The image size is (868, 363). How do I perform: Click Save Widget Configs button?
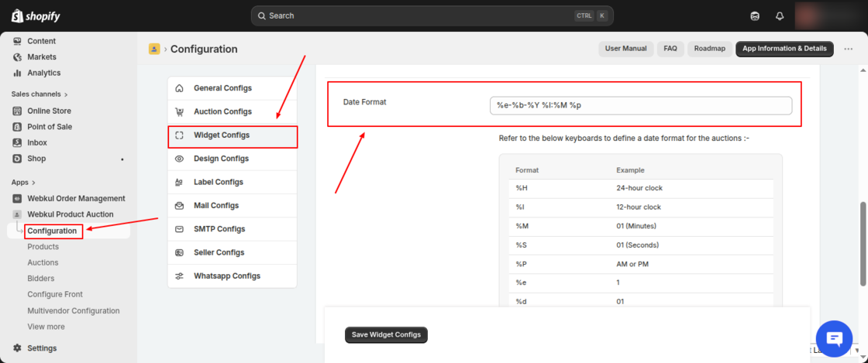coord(387,335)
